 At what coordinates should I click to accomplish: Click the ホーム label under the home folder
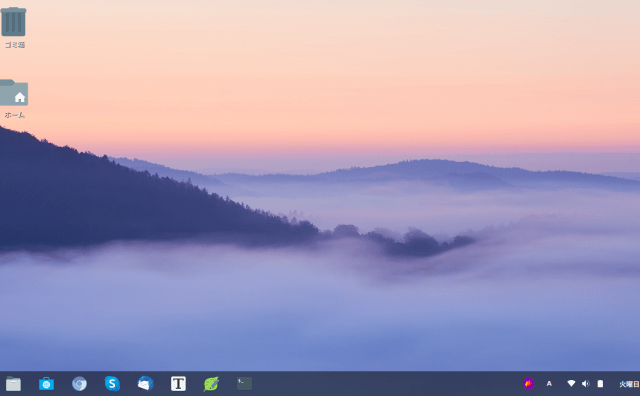15,115
